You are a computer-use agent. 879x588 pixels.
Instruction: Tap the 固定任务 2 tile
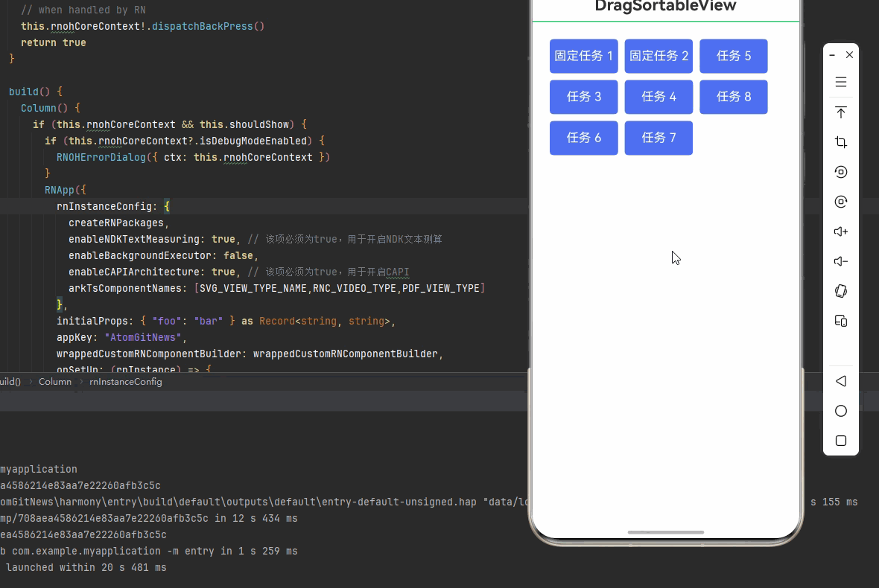[659, 56]
